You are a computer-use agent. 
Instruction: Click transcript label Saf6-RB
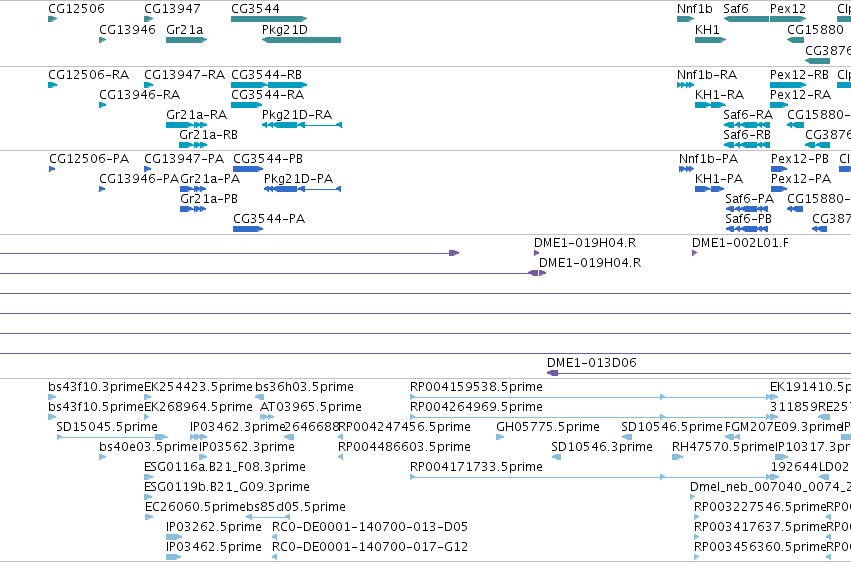pos(747,135)
